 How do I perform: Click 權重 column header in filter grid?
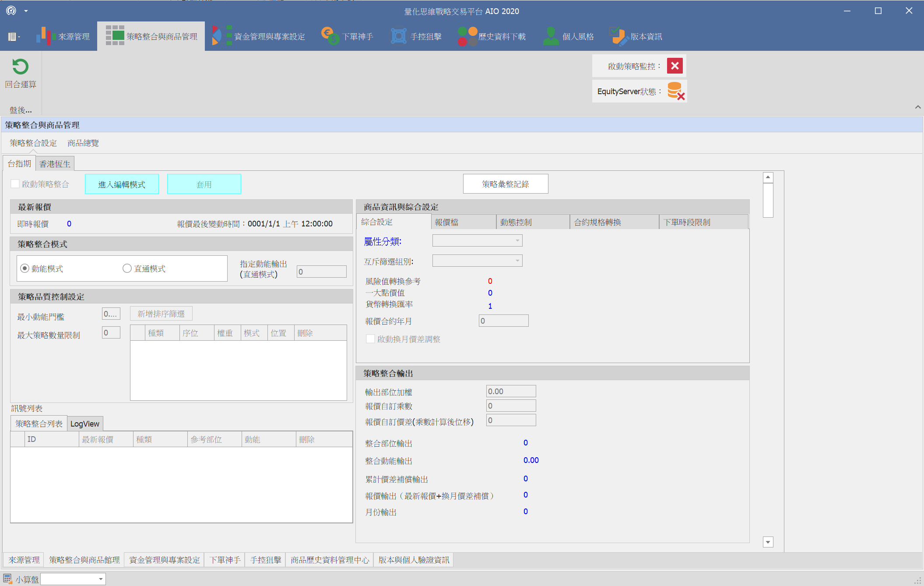(227, 333)
